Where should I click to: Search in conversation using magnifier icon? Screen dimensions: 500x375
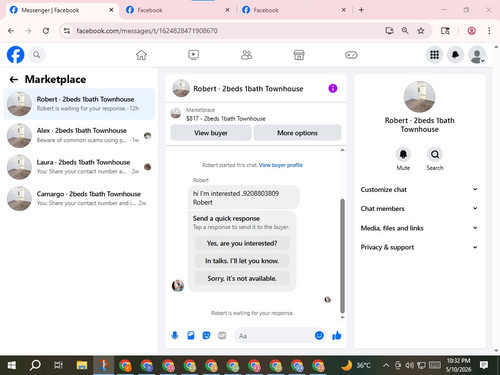coord(435,154)
